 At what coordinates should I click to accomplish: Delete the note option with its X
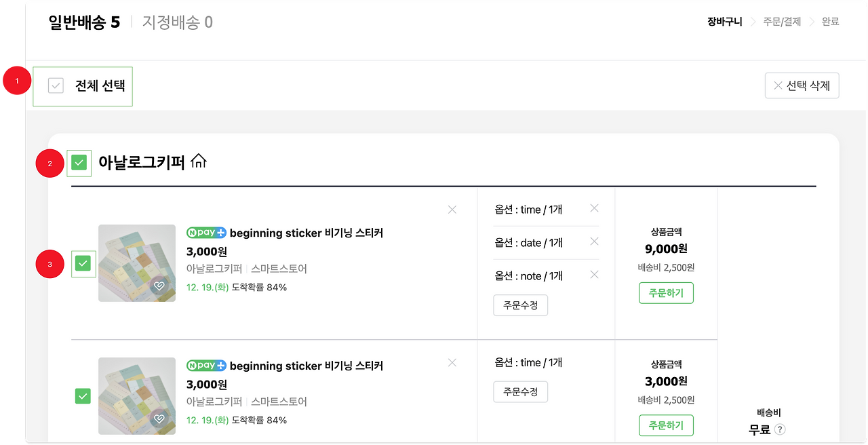click(595, 275)
